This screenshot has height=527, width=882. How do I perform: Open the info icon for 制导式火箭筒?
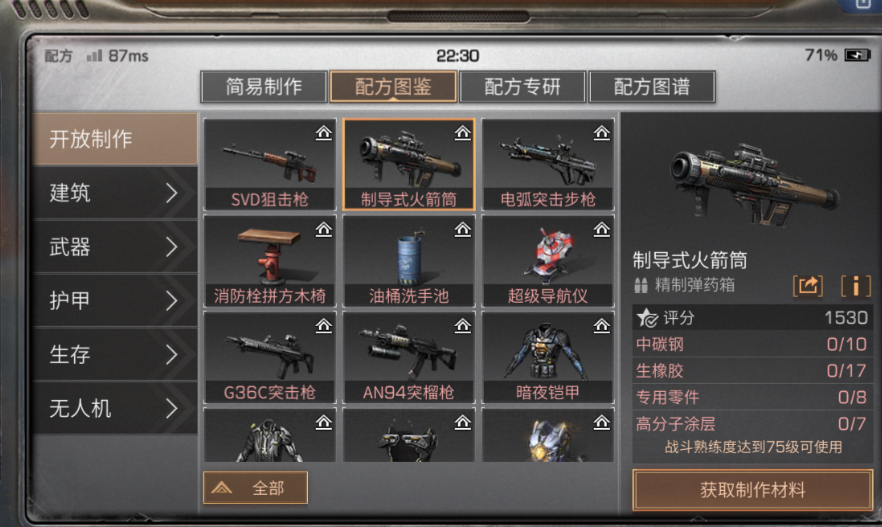(x=856, y=286)
